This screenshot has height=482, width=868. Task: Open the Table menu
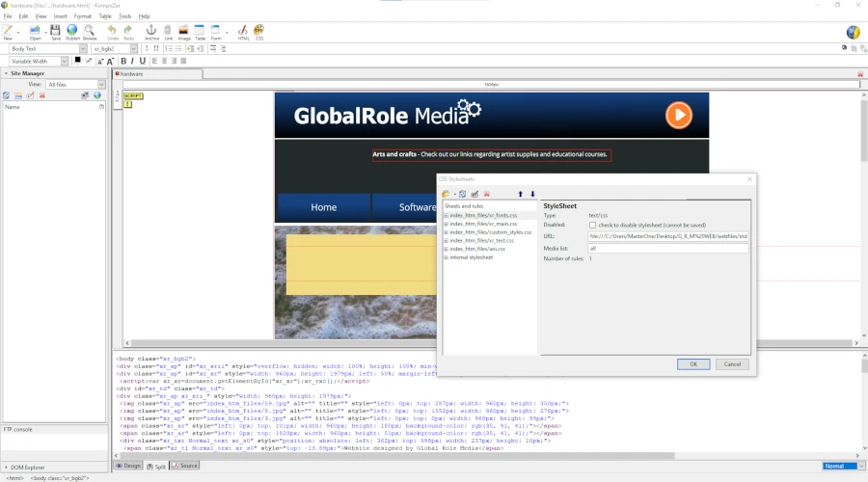(105, 16)
